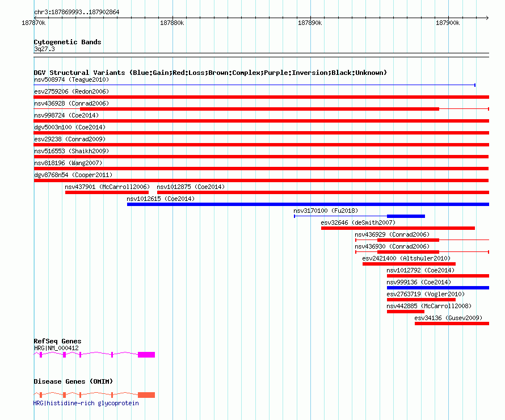Select the red bar under nsv437901
The height and width of the screenshot is (420, 505).
(x=107, y=192)
